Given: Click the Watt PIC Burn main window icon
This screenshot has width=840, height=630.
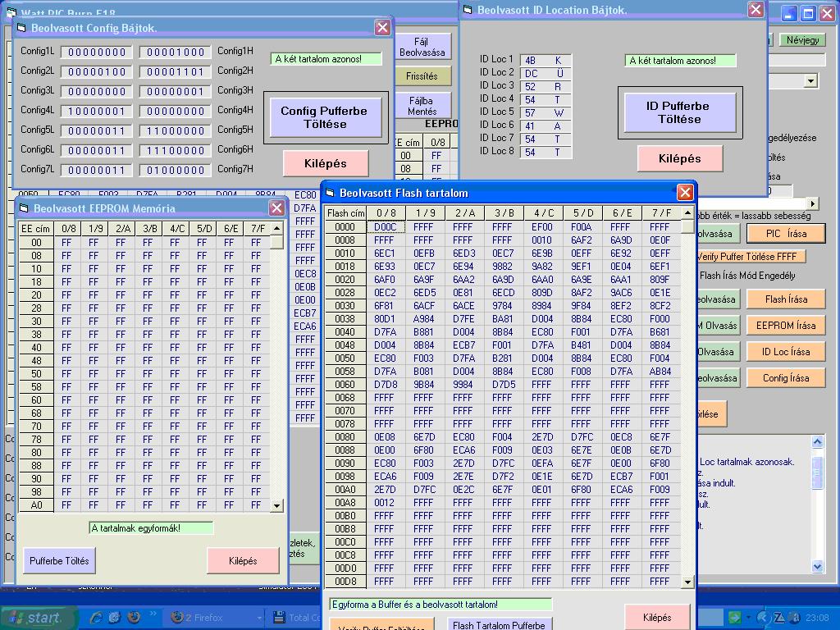Looking at the screenshot, I should pos(11,11).
